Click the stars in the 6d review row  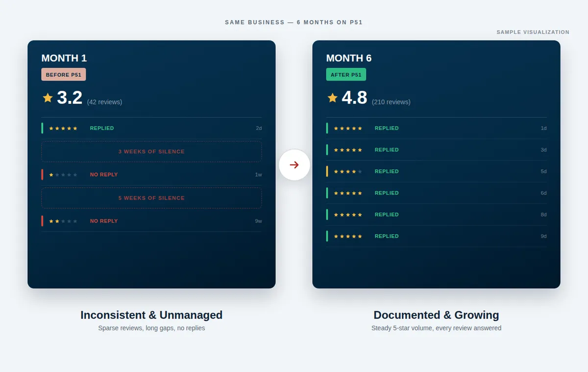(x=348, y=193)
